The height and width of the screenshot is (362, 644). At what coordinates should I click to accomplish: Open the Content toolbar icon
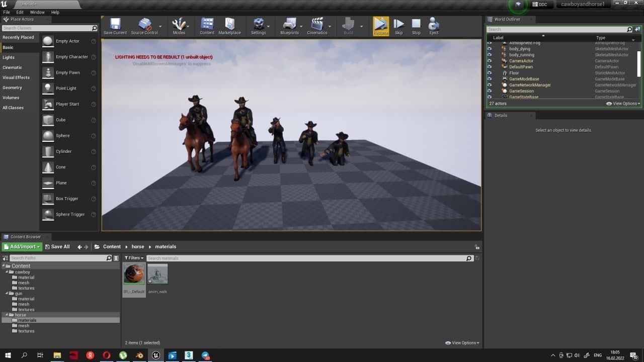[207, 26]
